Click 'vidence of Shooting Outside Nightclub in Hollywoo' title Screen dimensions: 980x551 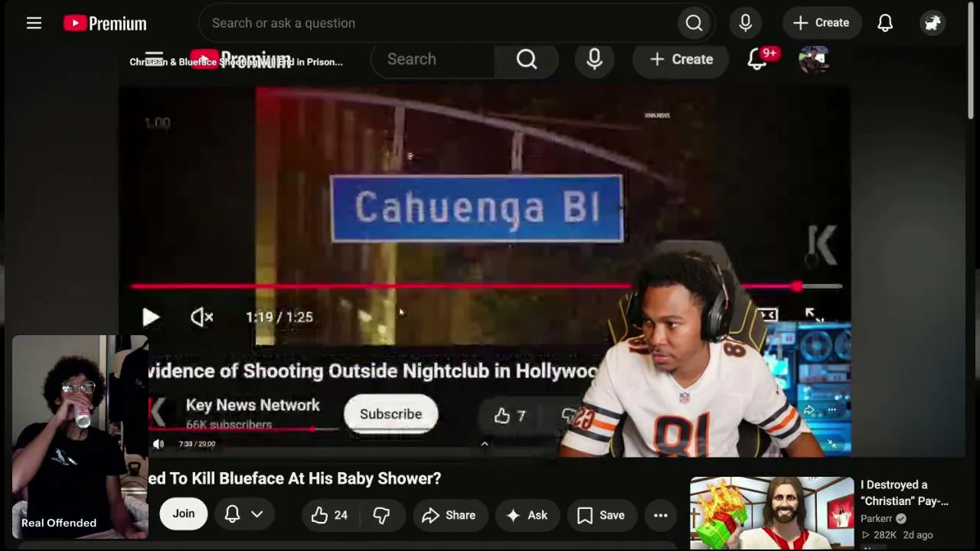[x=374, y=371]
